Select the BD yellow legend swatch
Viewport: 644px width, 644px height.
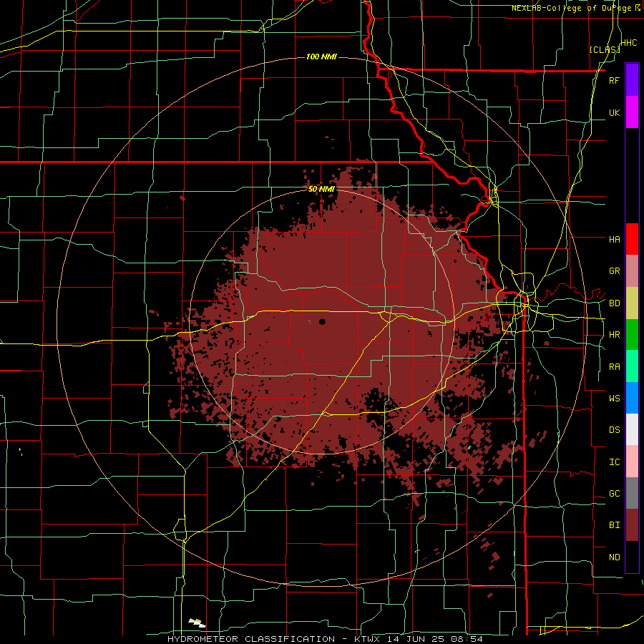pyautogui.click(x=632, y=303)
